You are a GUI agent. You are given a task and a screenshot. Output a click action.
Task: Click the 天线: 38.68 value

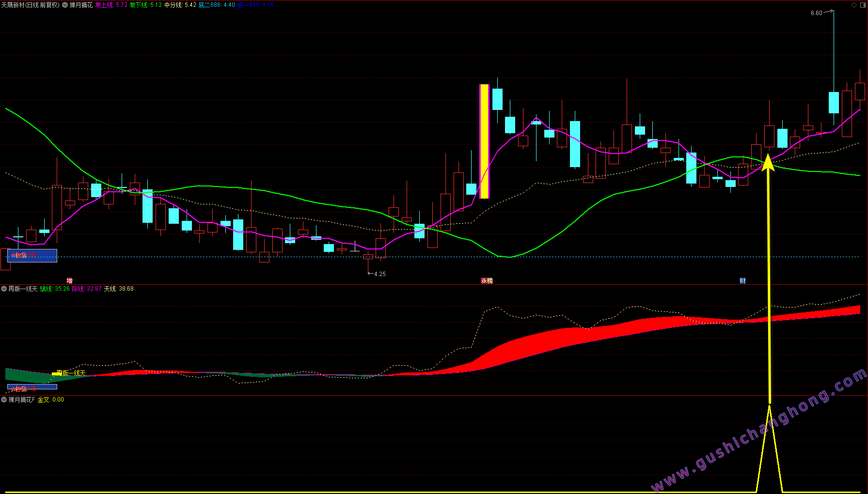(119, 289)
